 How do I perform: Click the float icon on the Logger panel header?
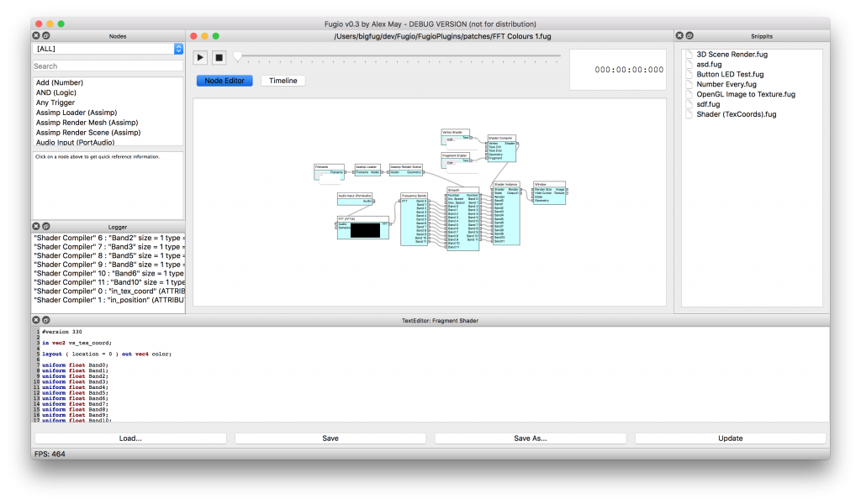coord(45,226)
